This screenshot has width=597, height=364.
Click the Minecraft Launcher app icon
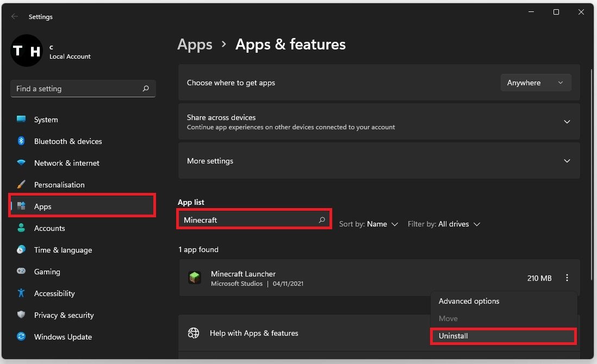tap(195, 278)
